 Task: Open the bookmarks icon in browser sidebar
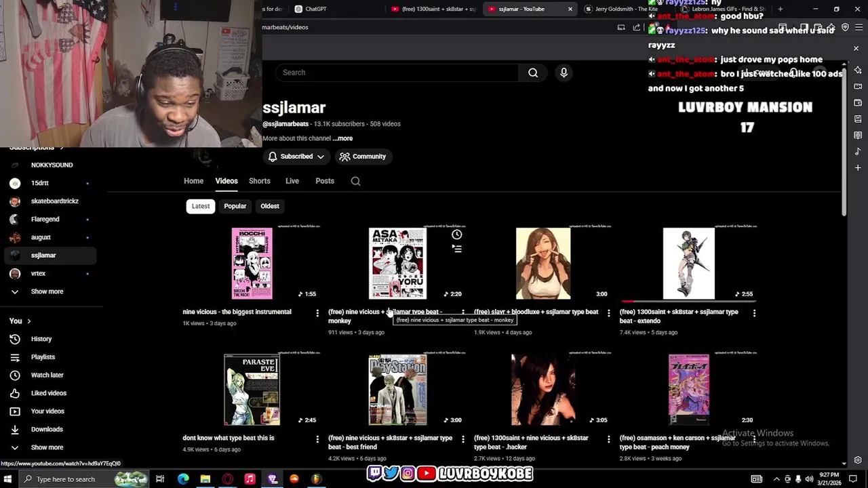[858, 119]
